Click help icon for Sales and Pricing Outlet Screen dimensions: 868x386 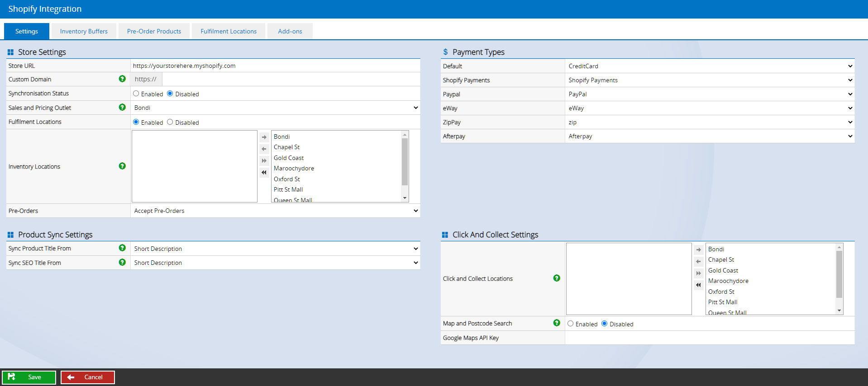click(x=122, y=107)
